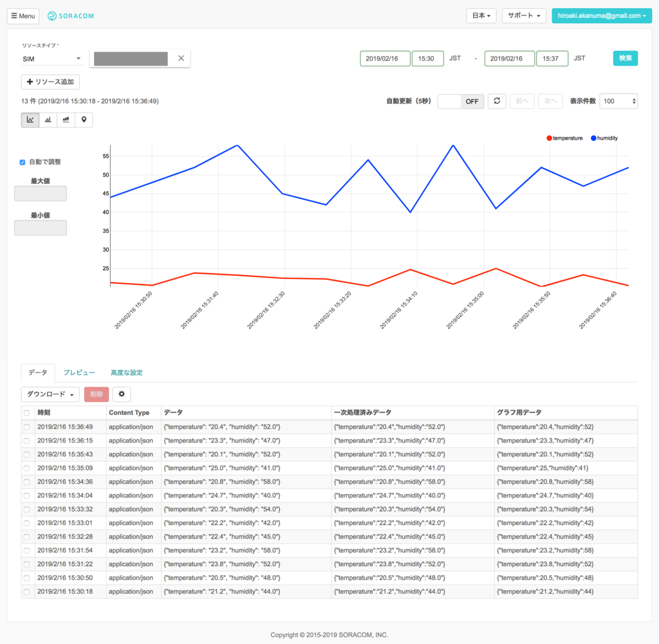This screenshot has width=659, height=644.
Task: Toggle the temperature legend red dot
Action: (549, 138)
